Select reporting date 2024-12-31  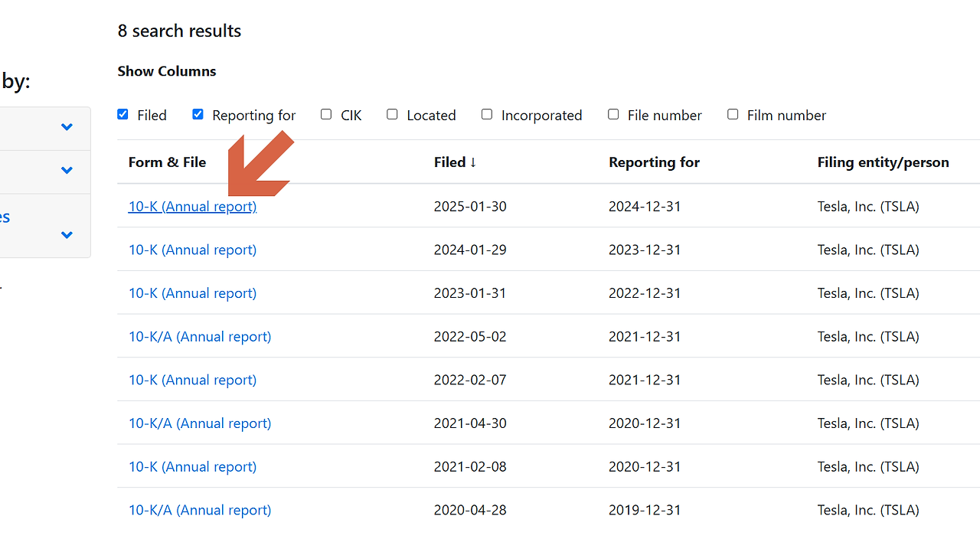click(645, 207)
